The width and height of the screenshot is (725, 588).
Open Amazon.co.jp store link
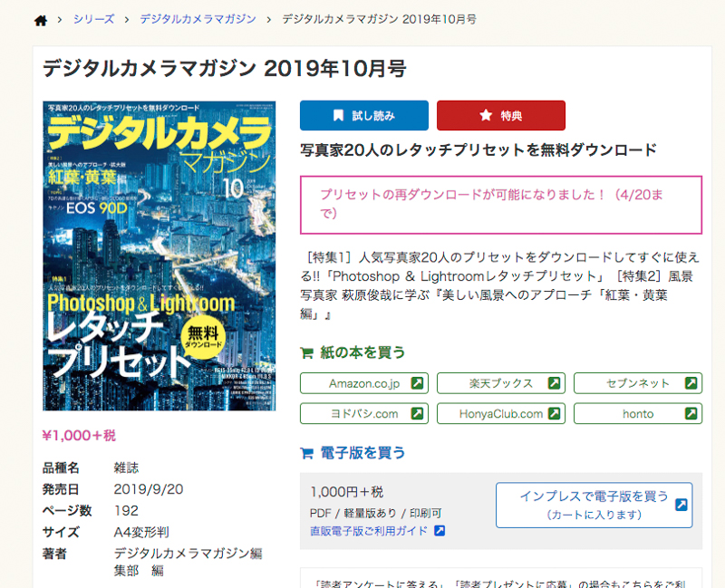364,383
